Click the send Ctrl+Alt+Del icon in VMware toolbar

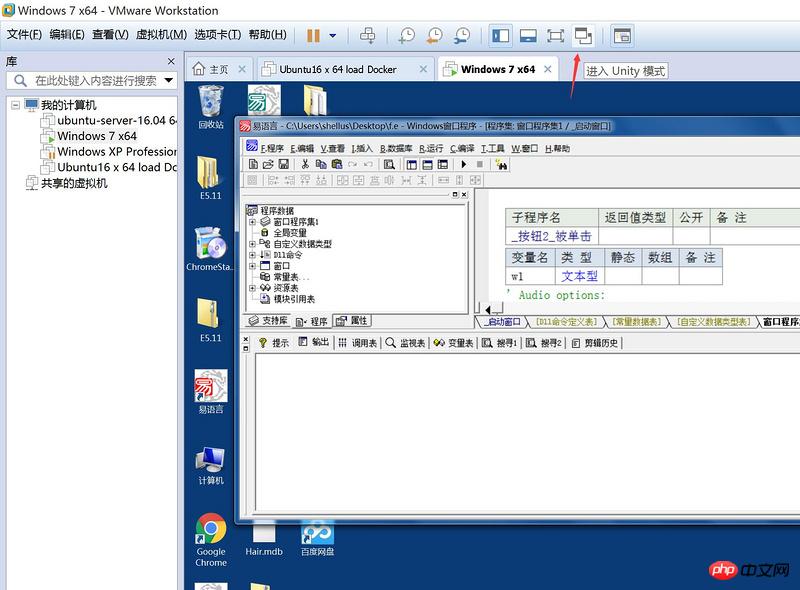tap(367, 36)
